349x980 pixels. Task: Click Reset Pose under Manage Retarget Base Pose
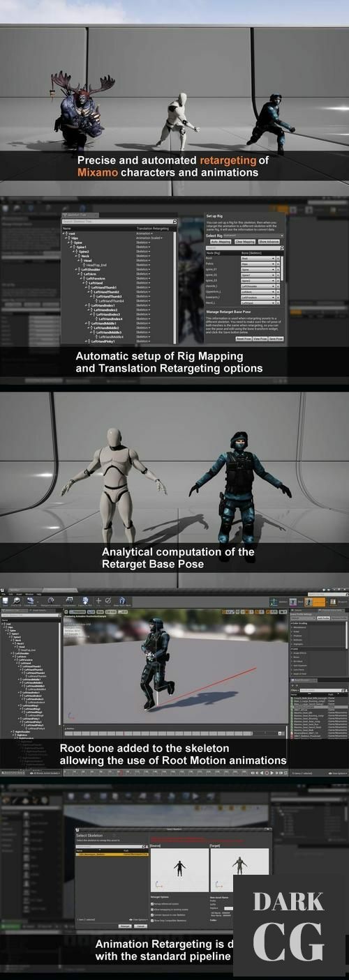tap(244, 338)
